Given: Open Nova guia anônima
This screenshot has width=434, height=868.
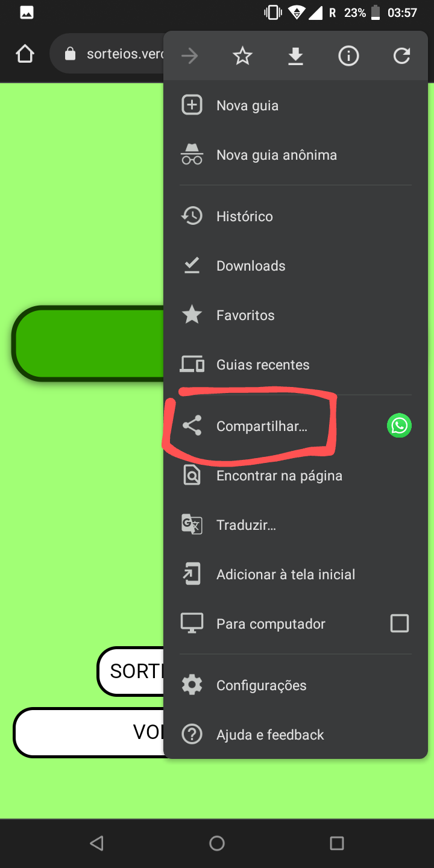Looking at the screenshot, I should pyautogui.click(x=295, y=155).
